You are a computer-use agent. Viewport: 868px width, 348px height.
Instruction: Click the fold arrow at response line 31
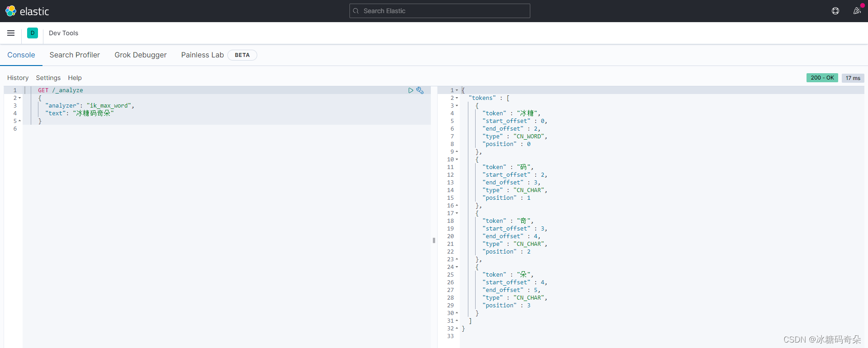tap(457, 321)
